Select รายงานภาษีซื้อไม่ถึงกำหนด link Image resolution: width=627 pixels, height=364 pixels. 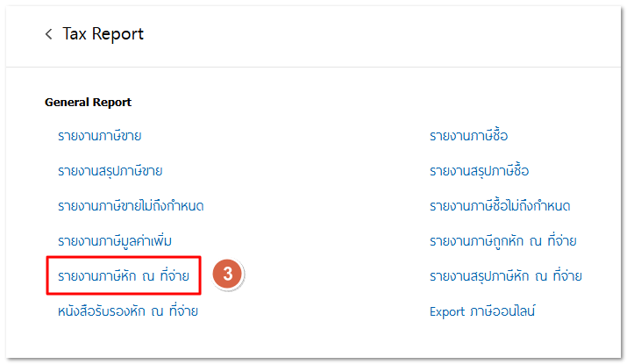(500, 205)
